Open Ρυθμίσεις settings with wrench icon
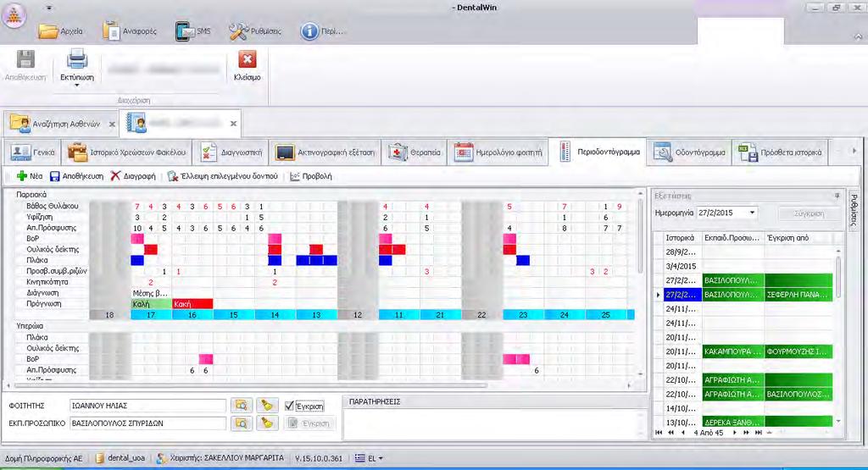 pyautogui.click(x=255, y=31)
